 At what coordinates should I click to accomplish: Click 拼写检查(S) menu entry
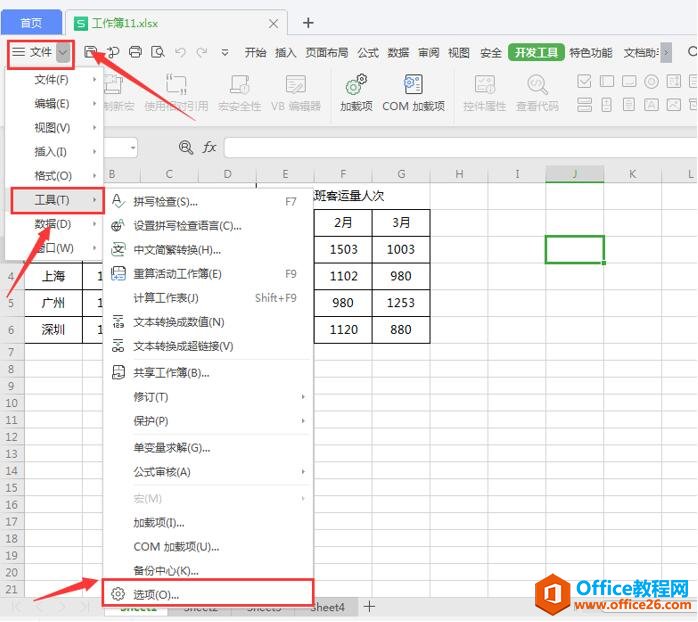click(165, 202)
